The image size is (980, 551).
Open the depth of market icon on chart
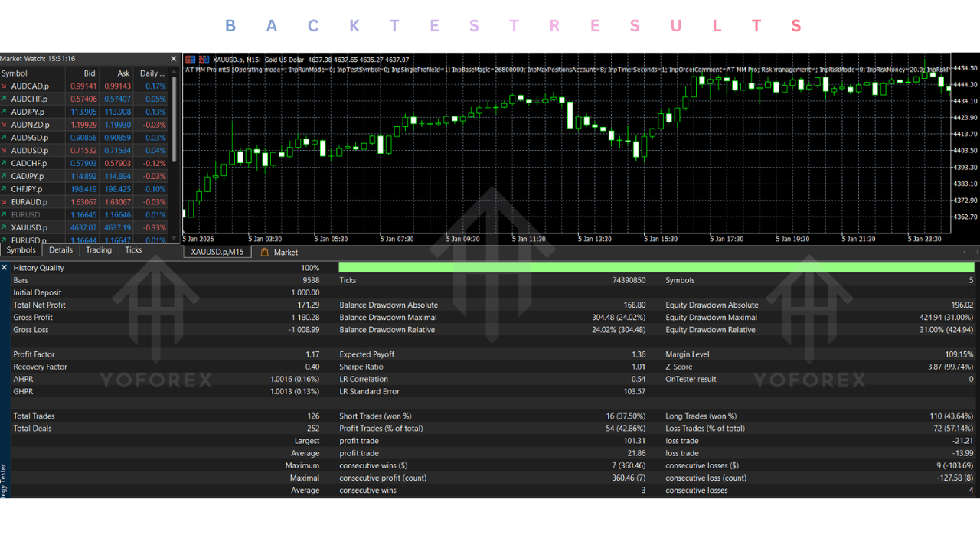click(203, 59)
